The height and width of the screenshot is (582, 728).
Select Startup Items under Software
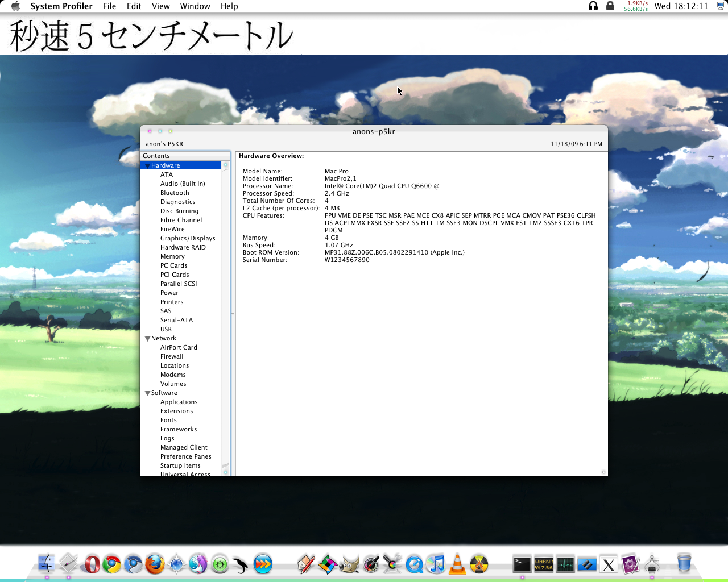pyautogui.click(x=180, y=465)
